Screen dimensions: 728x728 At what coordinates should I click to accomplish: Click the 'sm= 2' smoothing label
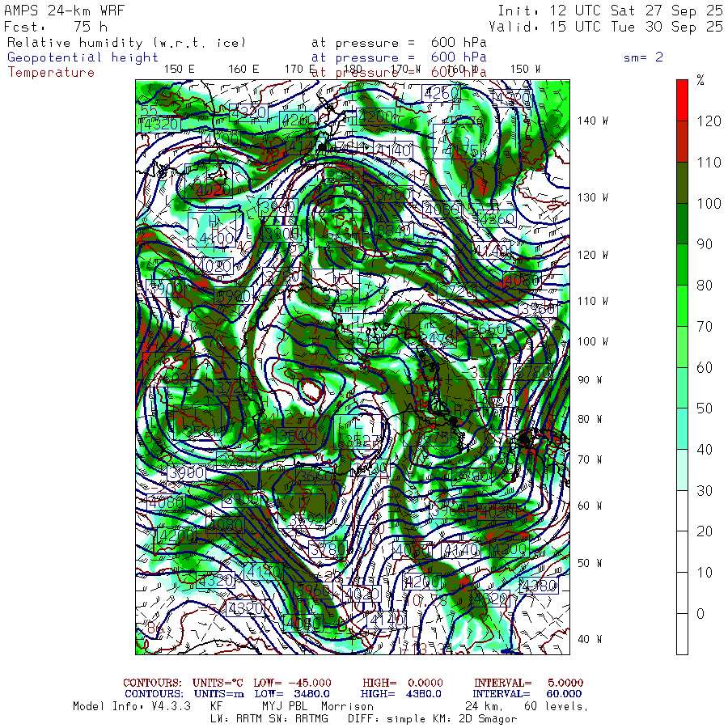[643, 57]
